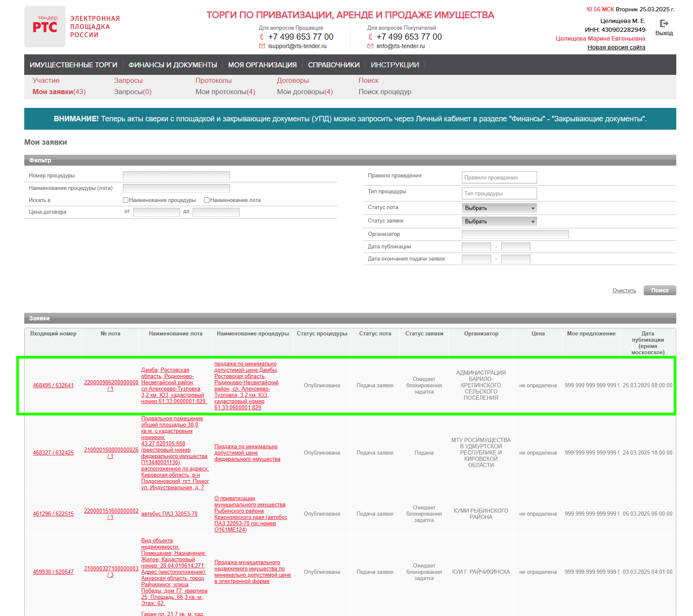The height and width of the screenshot is (616, 693).
Task: Click the 'Фильтр' section header
Action: pos(350,160)
